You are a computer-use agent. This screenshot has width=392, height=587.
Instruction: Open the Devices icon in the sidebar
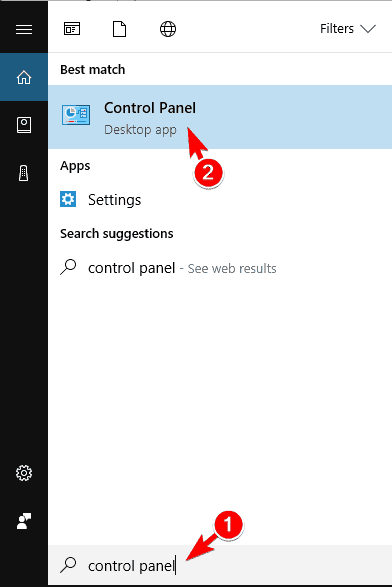pyautogui.click(x=24, y=173)
